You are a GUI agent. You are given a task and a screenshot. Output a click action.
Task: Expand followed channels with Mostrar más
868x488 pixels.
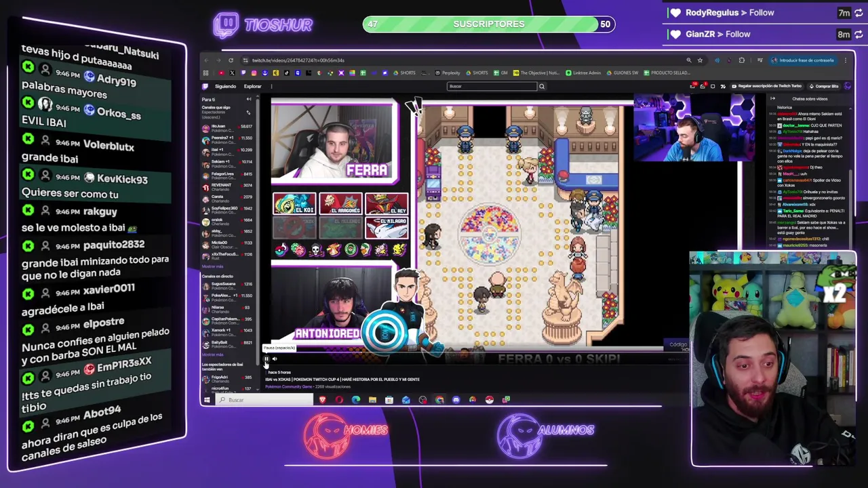(213, 266)
